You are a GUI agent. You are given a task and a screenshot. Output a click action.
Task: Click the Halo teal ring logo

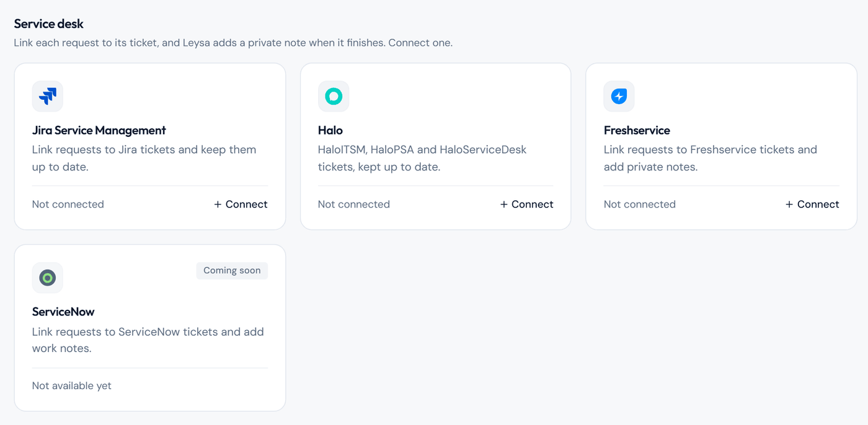(x=334, y=96)
